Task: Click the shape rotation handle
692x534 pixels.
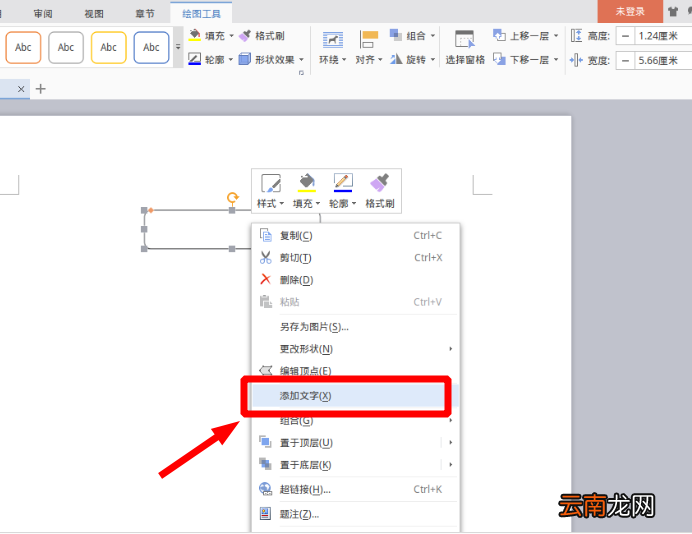Action: tap(233, 197)
